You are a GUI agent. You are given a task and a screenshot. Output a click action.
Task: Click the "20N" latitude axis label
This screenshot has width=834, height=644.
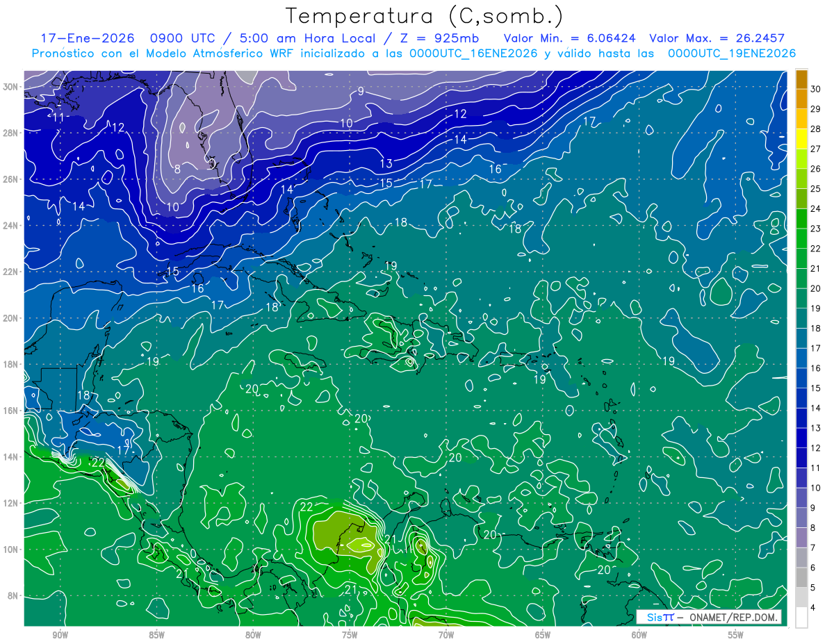[x=12, y=318]
